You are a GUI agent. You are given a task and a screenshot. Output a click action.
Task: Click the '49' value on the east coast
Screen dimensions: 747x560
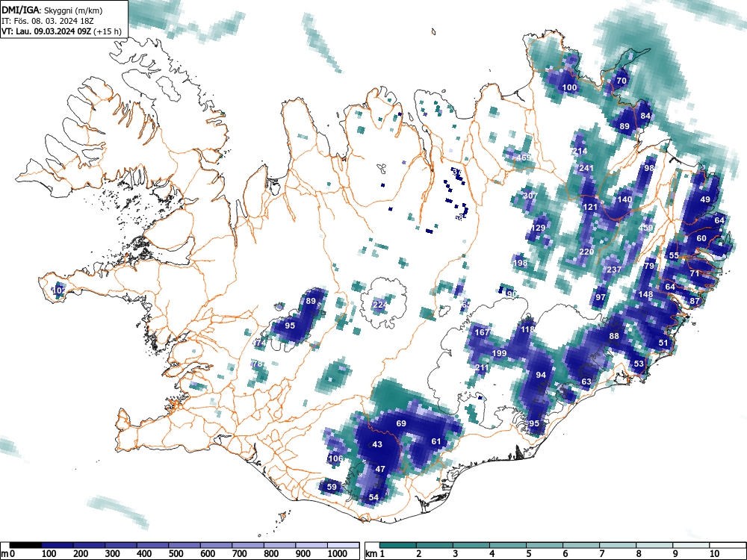[x=705, y=199]
